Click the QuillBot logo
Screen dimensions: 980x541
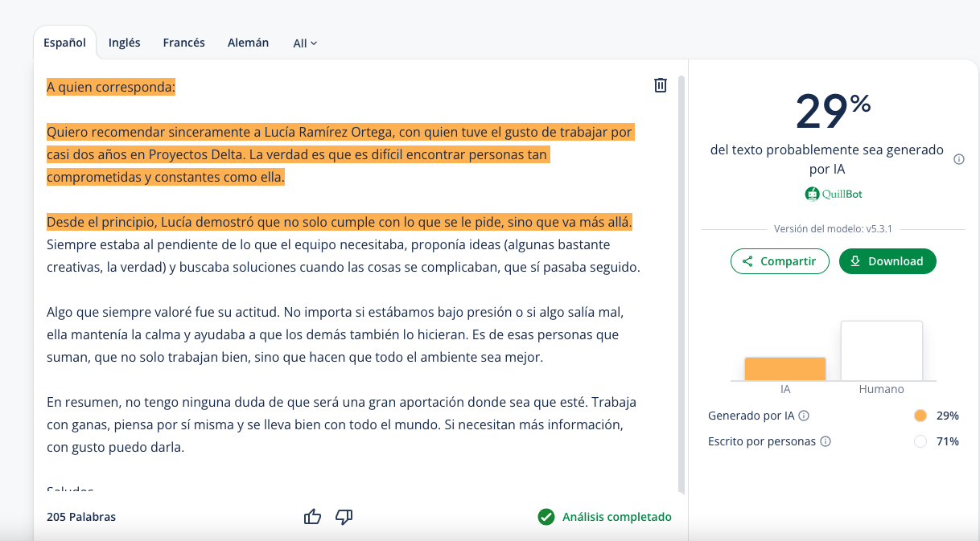click(x=833, y=194)
